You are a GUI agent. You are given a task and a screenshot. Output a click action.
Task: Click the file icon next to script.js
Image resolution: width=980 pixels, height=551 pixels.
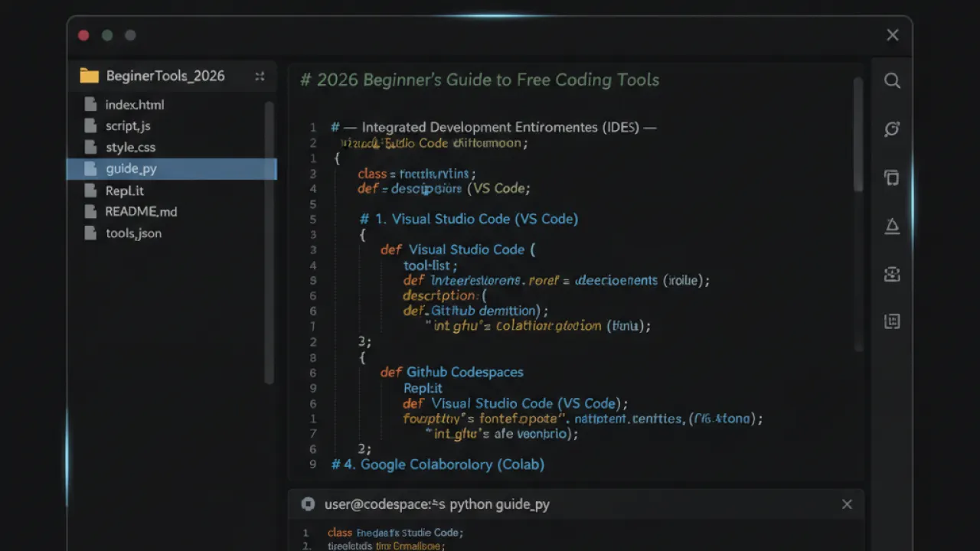pyautogui.click(x=90, y=126)
